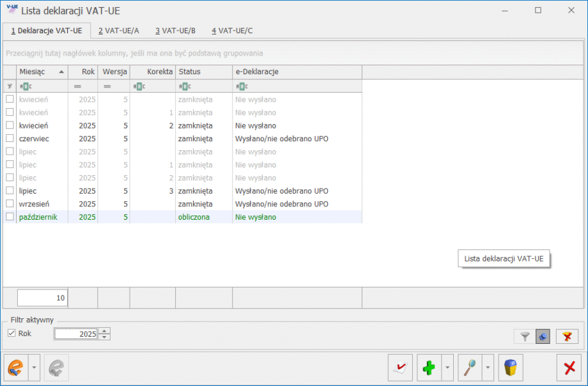The height and width of the screenshot is (386, 588).
Task: Tick the czerwiec declaration checkbox
Action: tap(10, 139)
